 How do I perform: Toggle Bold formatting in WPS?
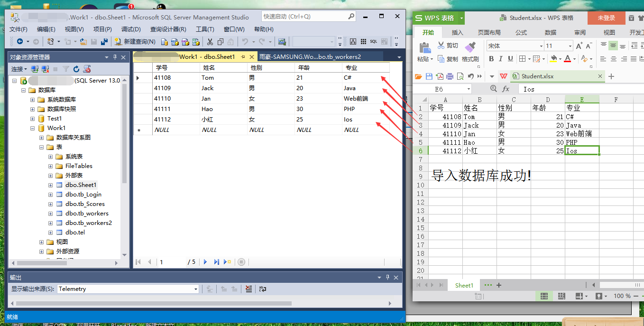[491, 59]
